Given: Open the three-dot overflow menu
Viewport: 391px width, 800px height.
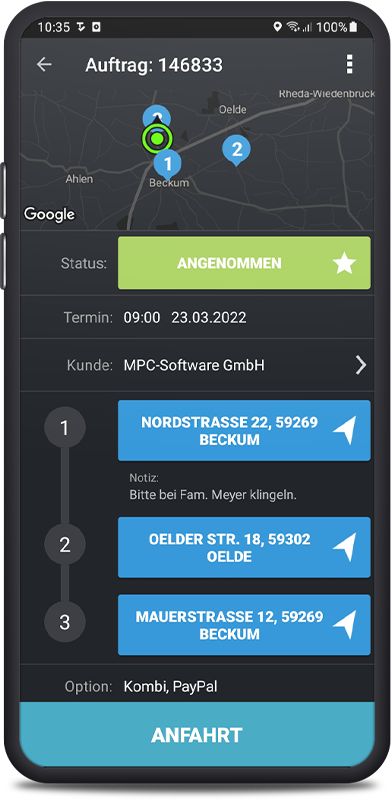Looking at the screenshot, I should [349, 65].
